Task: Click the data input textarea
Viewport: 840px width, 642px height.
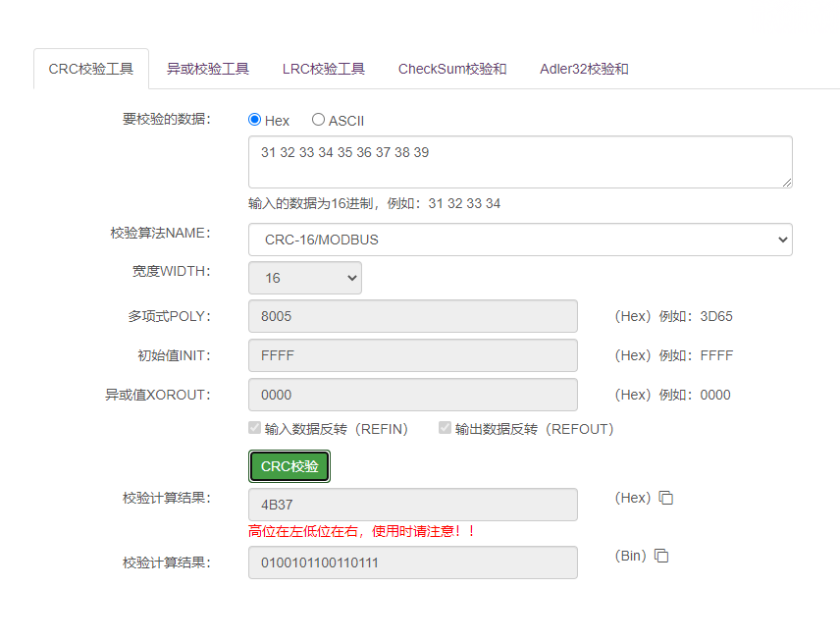Action: click(x=520, y=161)
